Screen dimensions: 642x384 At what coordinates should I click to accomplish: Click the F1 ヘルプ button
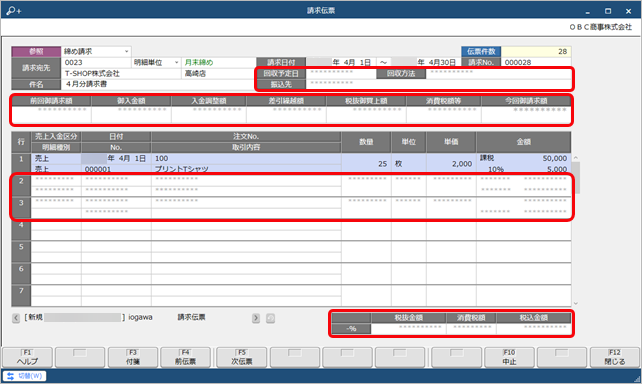27,357
